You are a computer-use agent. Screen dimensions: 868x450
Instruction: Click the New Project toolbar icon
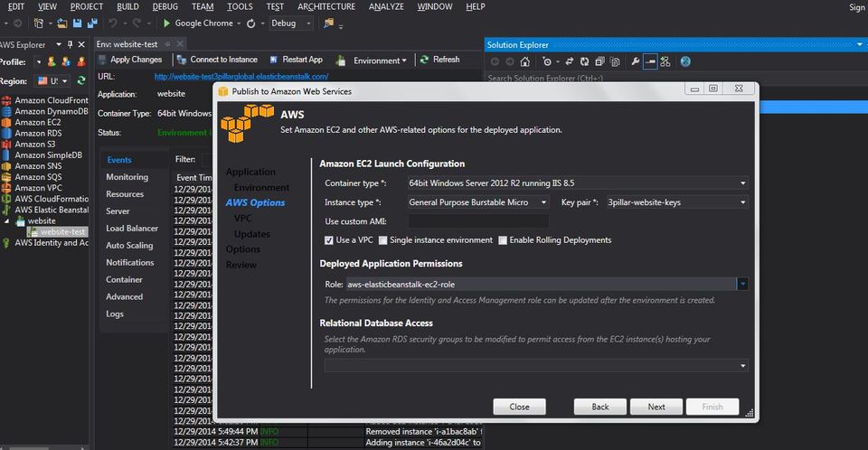point(38,23)
